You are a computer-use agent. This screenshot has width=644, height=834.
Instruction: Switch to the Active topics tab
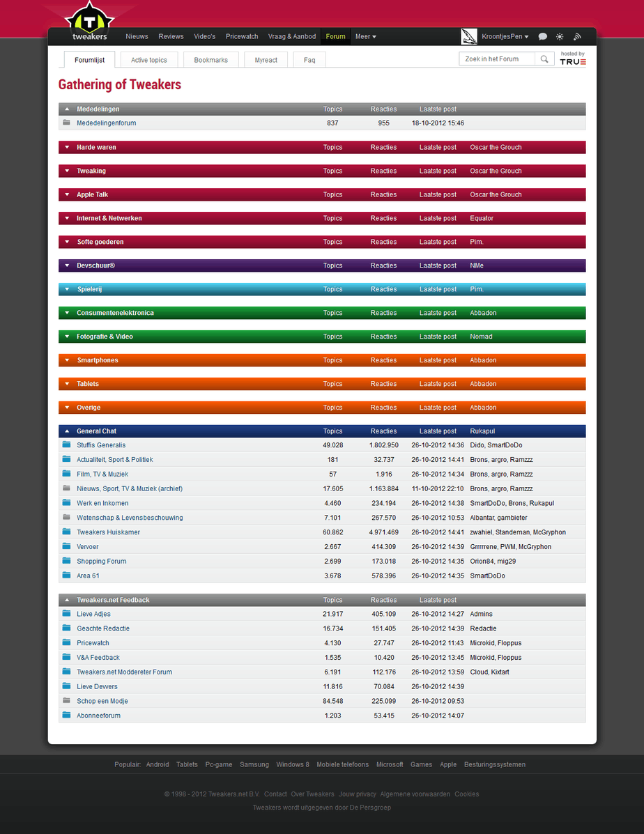149,60
